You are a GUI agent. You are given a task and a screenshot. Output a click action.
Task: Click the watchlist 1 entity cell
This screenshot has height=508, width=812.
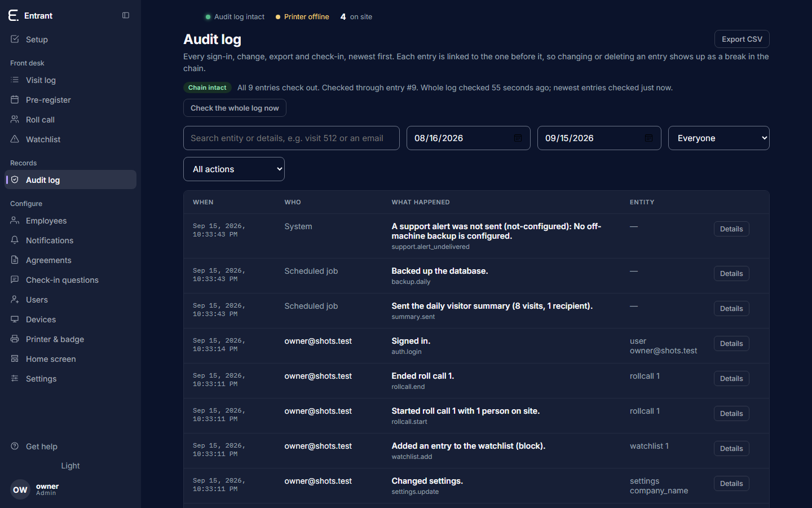pyautogui.click(x=649, y=446)
